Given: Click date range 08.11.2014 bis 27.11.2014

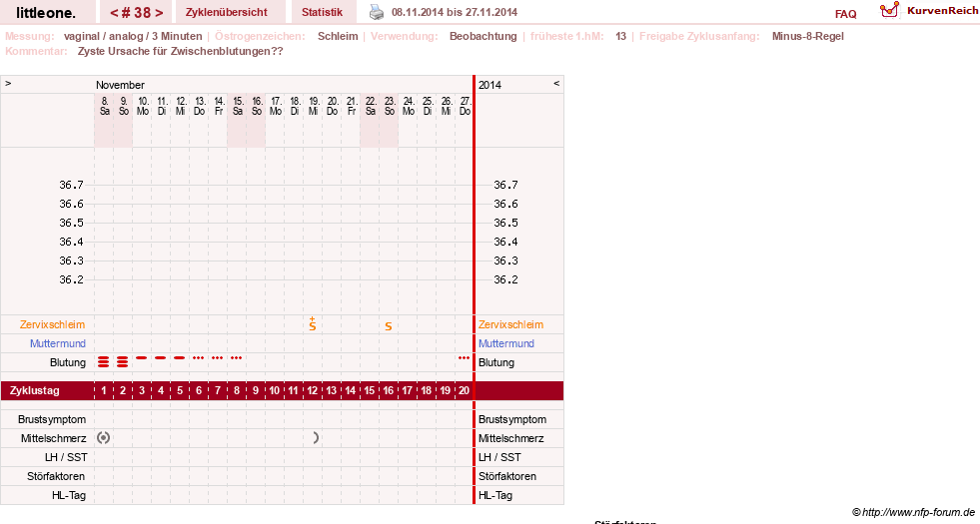Looking at the screenshot, I should (455, 13).
